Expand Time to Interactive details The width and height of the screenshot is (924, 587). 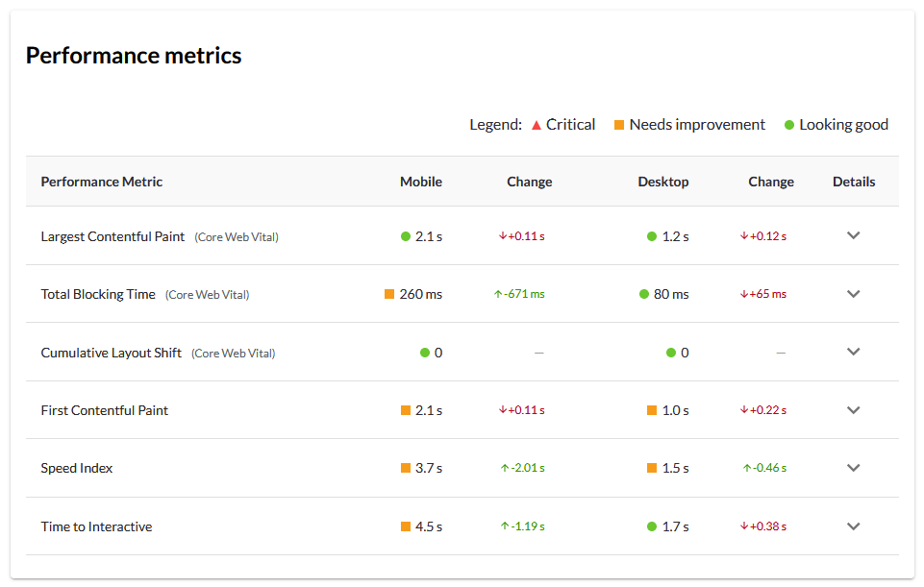coord(853,526)
